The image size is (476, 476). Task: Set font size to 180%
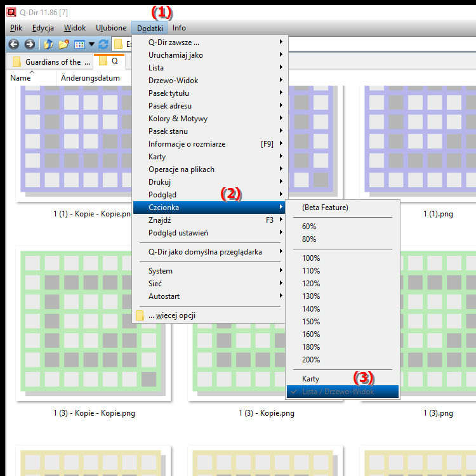[343, 347]
